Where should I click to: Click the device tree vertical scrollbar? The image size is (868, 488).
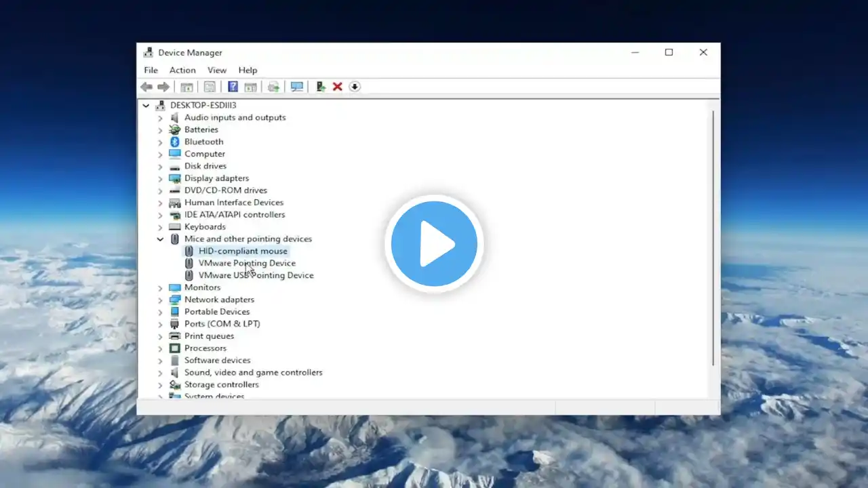pos(713,237)
